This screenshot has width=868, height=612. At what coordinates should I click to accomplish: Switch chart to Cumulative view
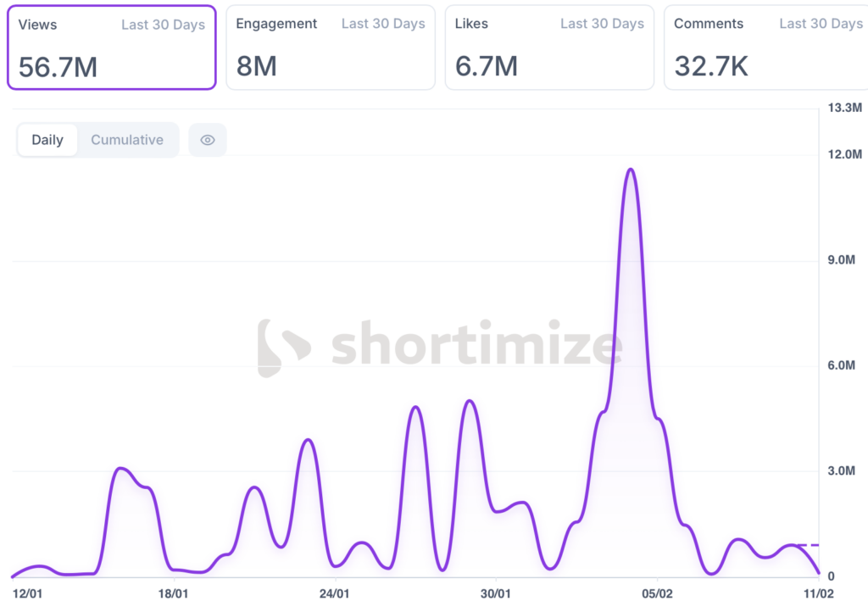tap(127, 140)
